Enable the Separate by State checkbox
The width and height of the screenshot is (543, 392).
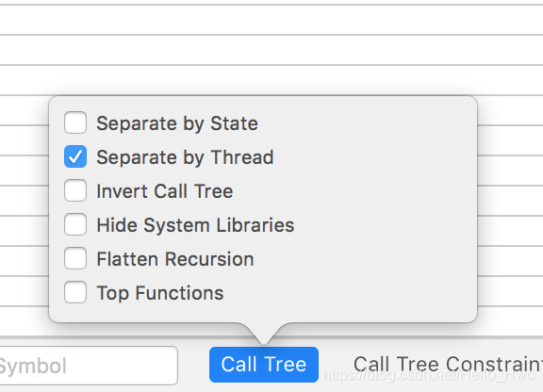pyautogui.click(x=75, y=122)
